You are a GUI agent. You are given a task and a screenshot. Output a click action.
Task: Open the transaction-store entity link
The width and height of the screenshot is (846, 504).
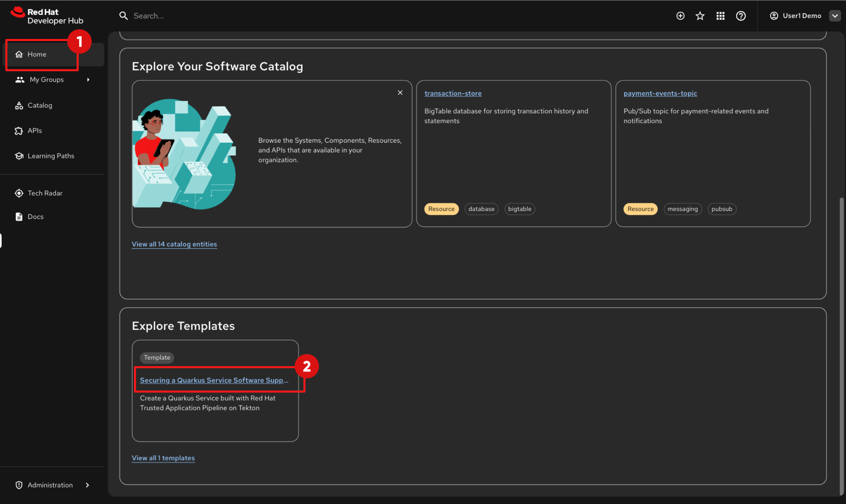[x=452, y=93]
